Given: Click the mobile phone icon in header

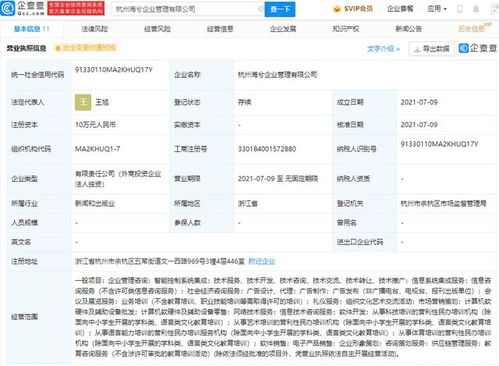Looking at the screenshot, I should coord(460,9).
